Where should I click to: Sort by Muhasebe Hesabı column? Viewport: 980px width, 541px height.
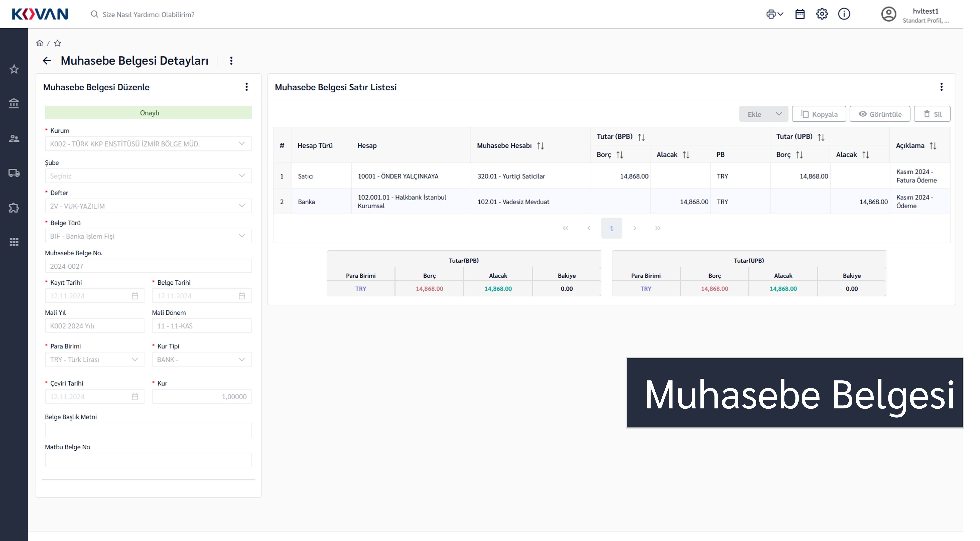[540, 146]
